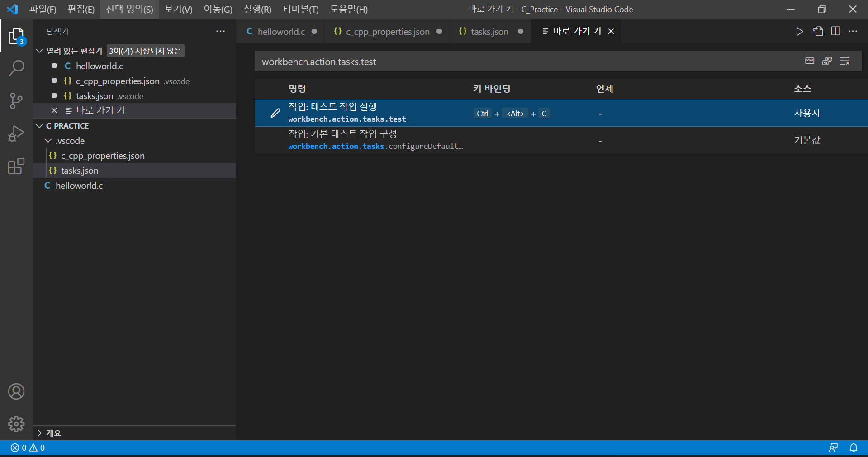Expand the 개요 outline section
The width and height of the screenshot is (868, 457).
(39, 433)
